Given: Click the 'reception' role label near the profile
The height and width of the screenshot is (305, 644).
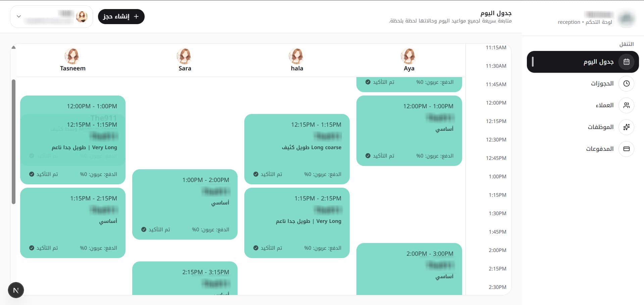Looking at the screenshot, I should 569,22.
